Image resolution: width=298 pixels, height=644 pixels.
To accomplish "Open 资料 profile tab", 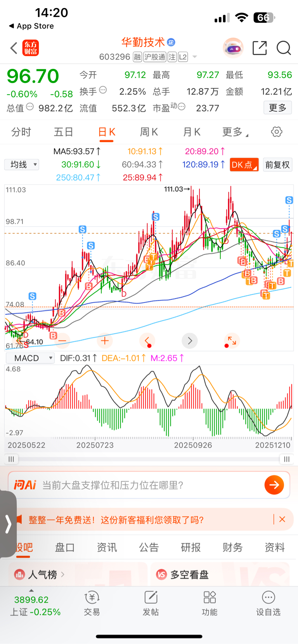I will 275,547.
